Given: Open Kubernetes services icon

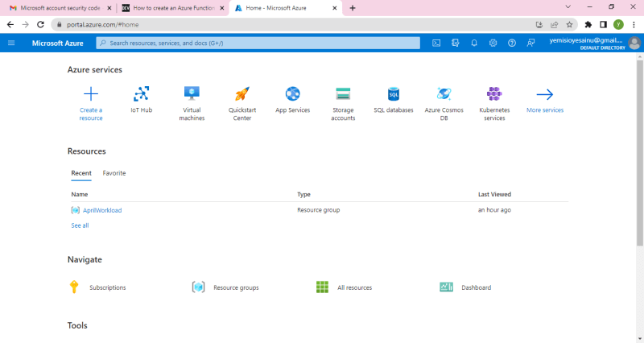Looking at the screenshot, I should tap(494, 93).
